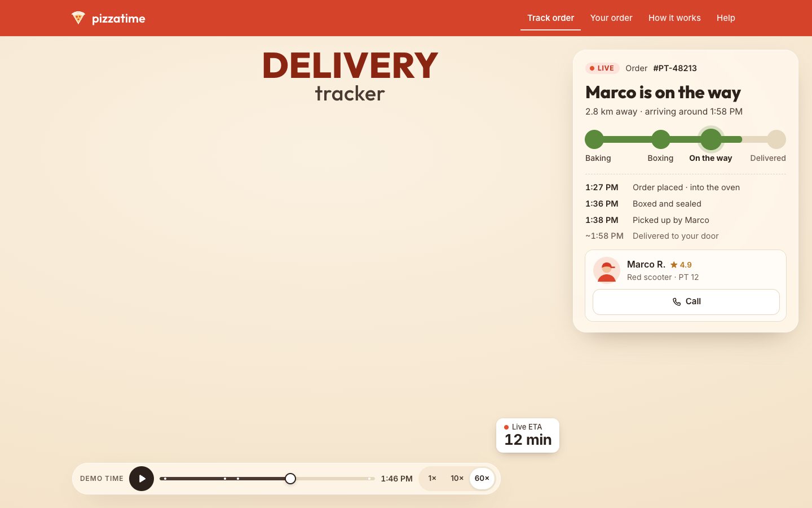812x508 pixels.
Task: Click the Delivered step circle
Action: 776,139
